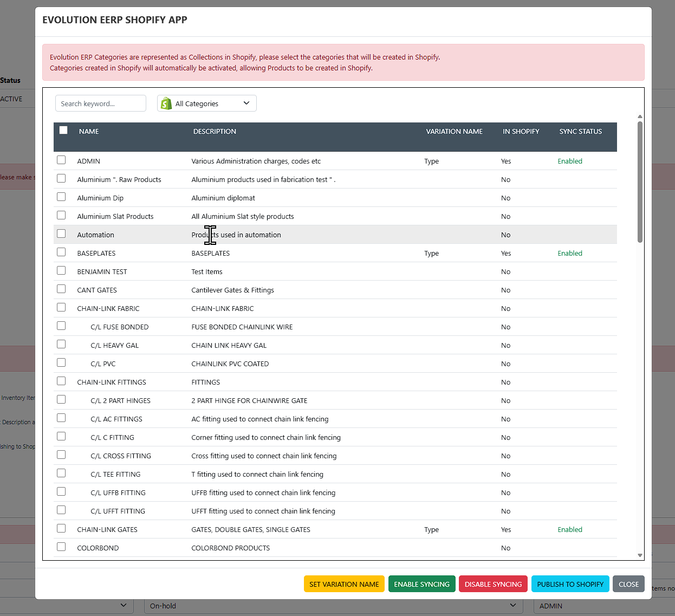Click scrollbar down arrow of category list

[640, 555]
